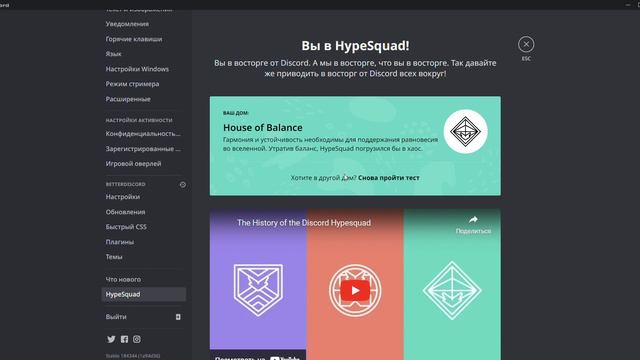Click the purple Bravery shield emblem
The height and width of the screenshot is (360, 640).
[x=258, y=290]
